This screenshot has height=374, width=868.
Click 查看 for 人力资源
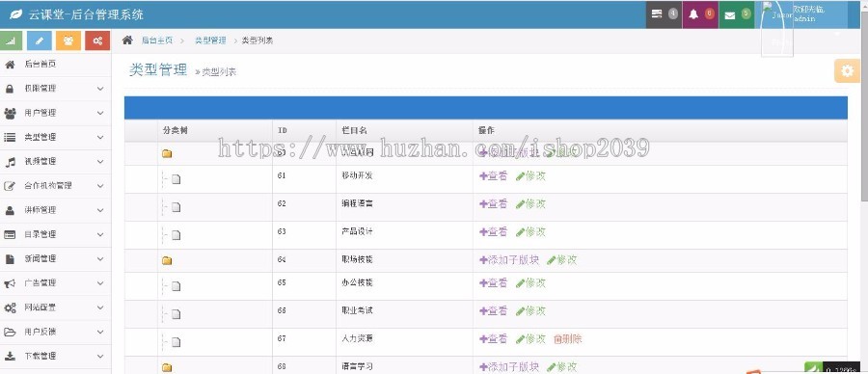click(493, 339)
